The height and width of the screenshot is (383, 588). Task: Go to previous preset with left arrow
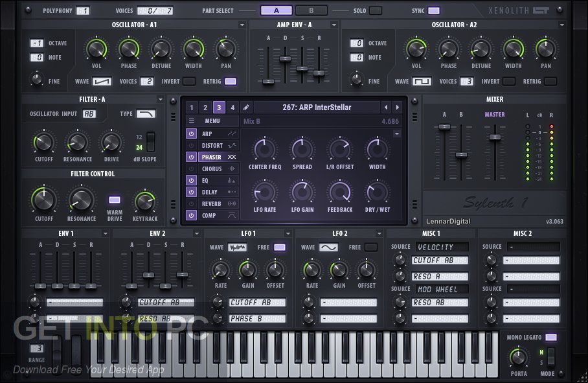point(386,108)
